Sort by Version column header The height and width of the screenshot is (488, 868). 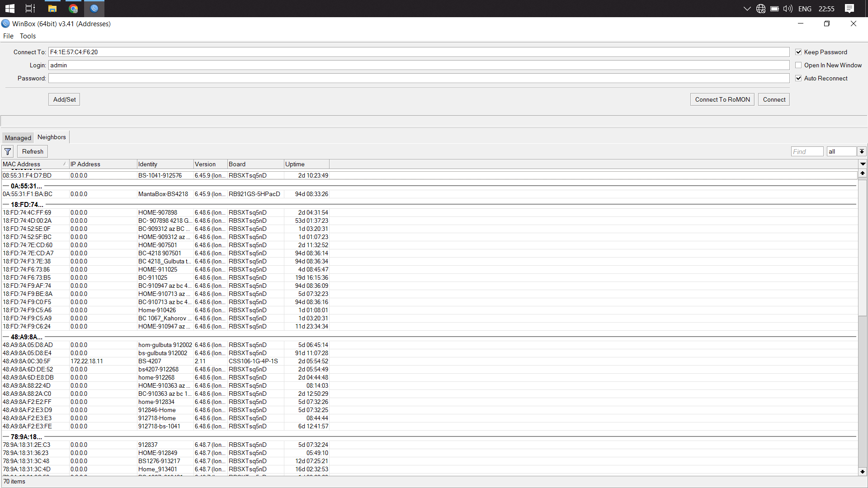(x=210, y=164)
